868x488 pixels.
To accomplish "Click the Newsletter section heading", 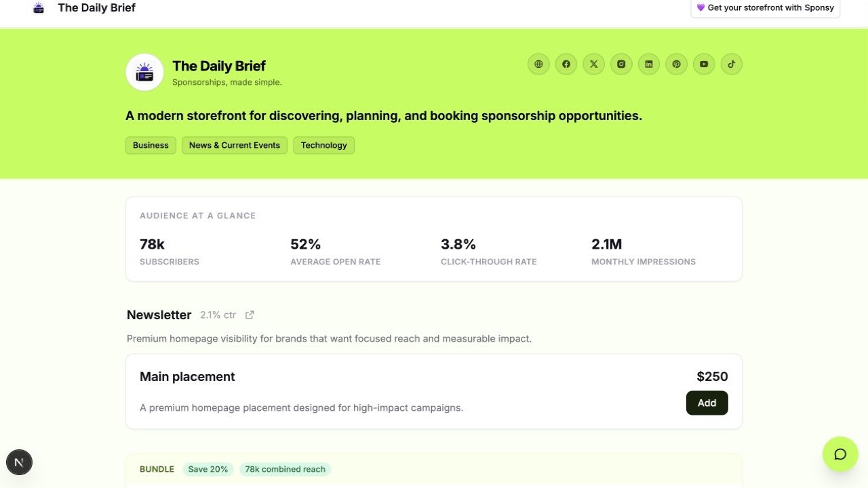I will pos(159,315).
